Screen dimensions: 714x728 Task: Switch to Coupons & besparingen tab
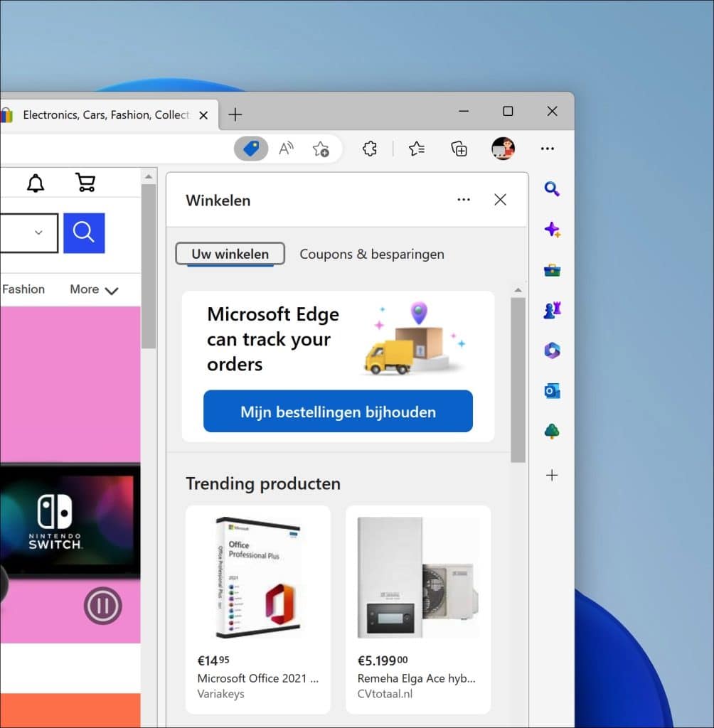click(x=371, y=254)
